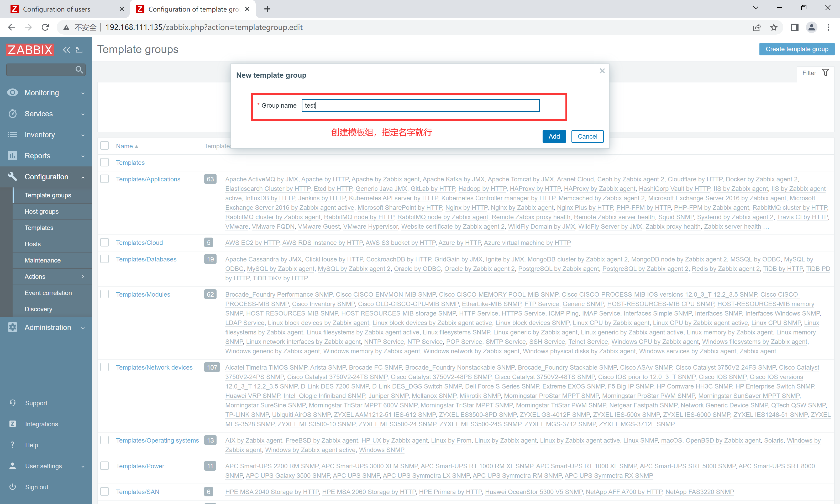Expand the Actions submenu arrow

pyautogui.click(x=83, y=276)
